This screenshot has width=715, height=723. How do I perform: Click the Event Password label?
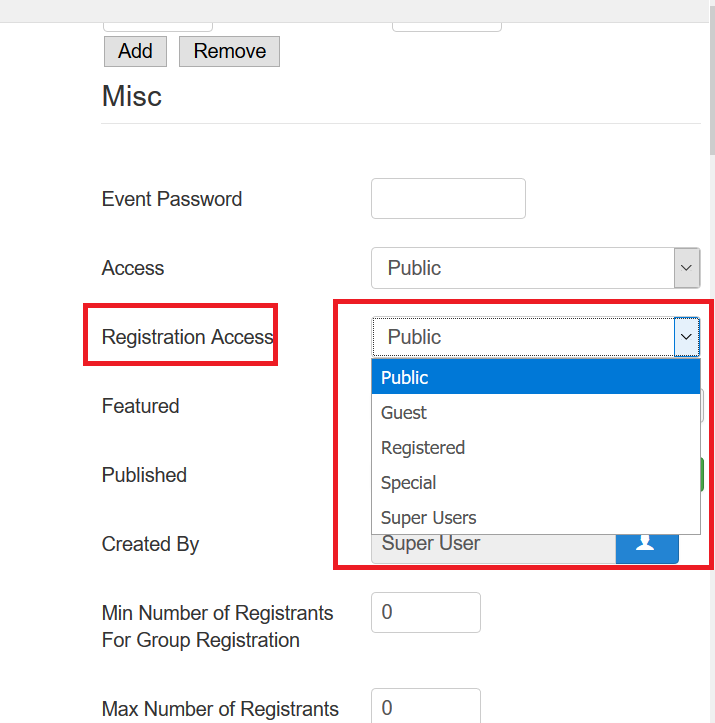coord(171,199)
